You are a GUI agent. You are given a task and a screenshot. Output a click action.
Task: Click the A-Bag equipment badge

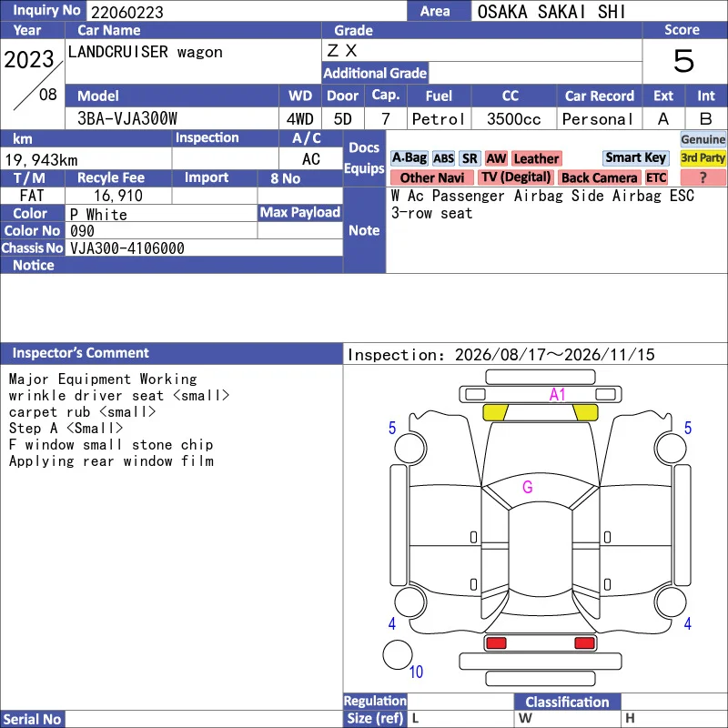point(409,158)
